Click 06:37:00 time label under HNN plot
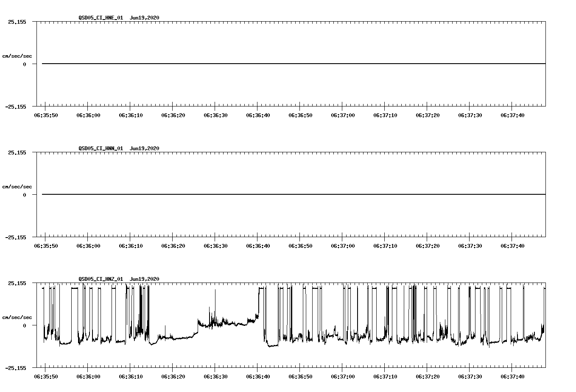 click(x=343, y=246)
